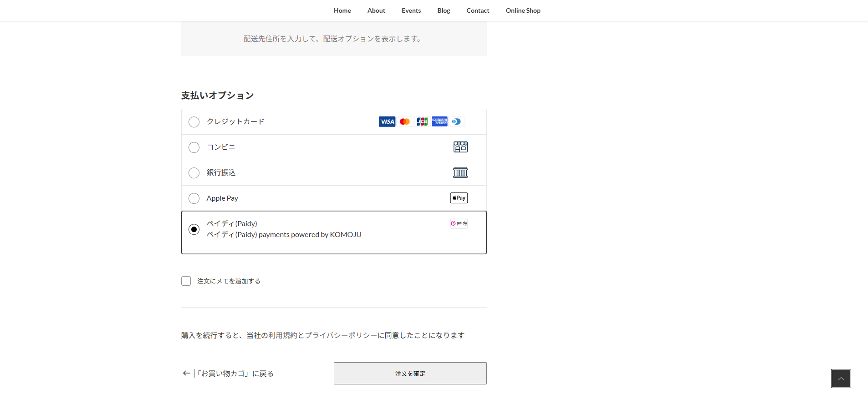Click the Diners Club logo
Screen dimensions: 868x399
[456, 121]
